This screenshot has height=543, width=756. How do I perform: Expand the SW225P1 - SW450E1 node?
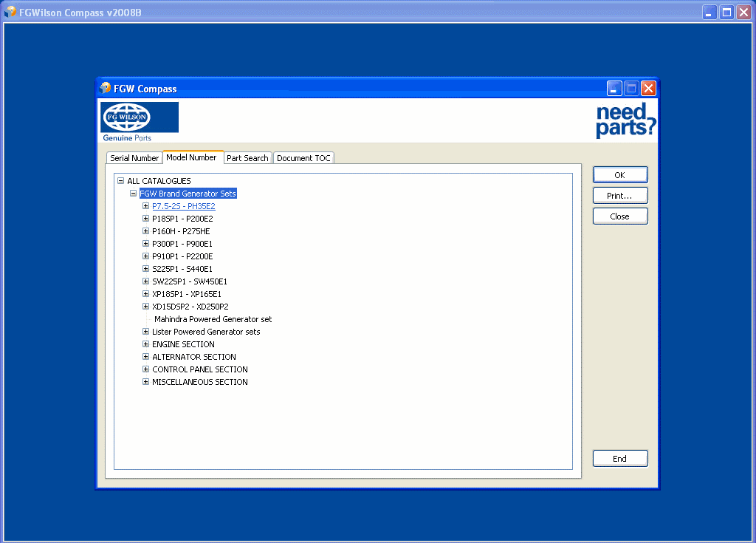145,281
